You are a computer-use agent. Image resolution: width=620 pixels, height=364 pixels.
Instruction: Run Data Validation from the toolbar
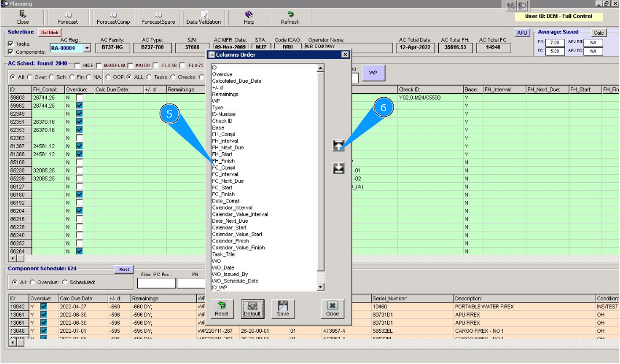203,17
